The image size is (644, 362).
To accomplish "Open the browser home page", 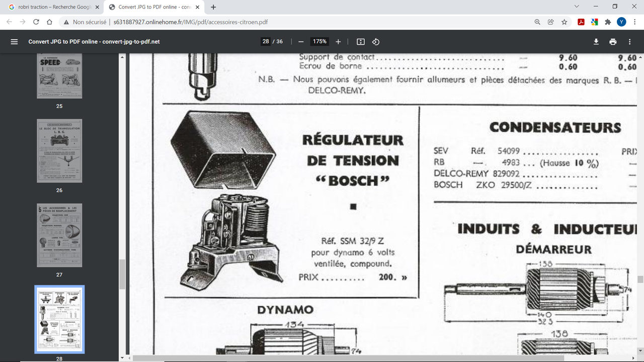I will click(x=49, y=22).
